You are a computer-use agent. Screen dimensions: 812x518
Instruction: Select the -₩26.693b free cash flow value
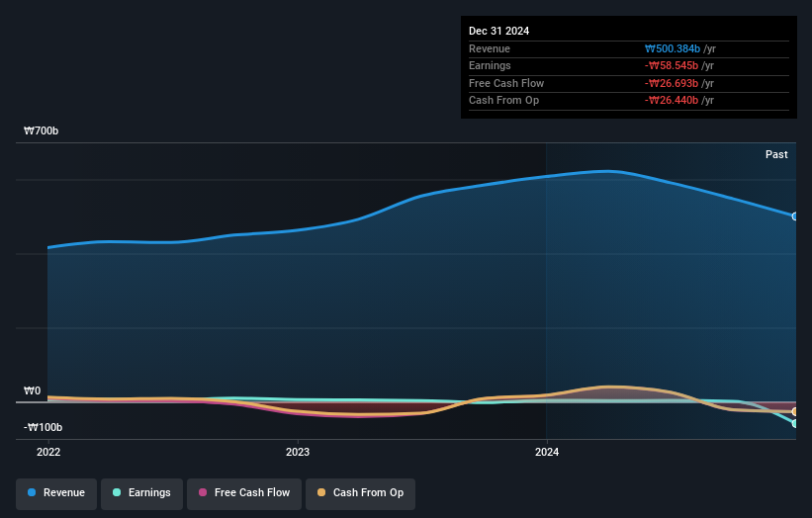[x=672, y=83]
